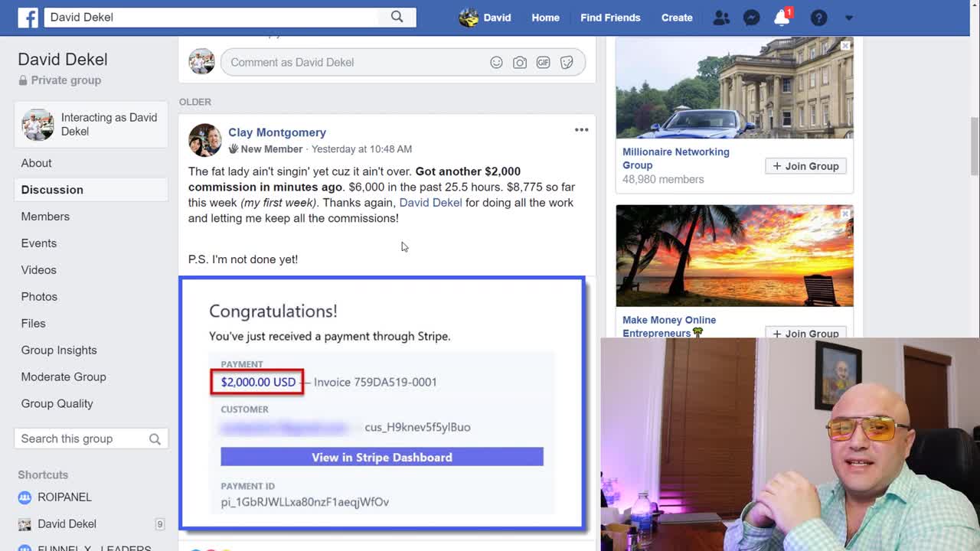The image size is (980, 551).
Task: Open Group Quality in the sidebar
Action: click(x=57, y=404)
